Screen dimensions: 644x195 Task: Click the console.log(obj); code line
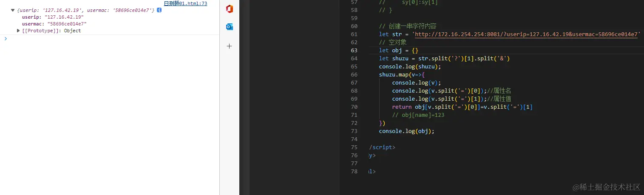tap(407, 131)
